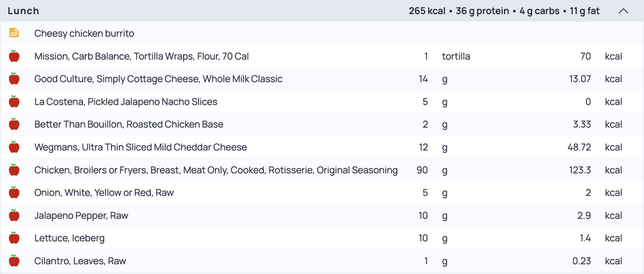The image size is (644, 274).
Task: Select the Lettuce, Iceberg food row
Action: [x=322, y=238]
